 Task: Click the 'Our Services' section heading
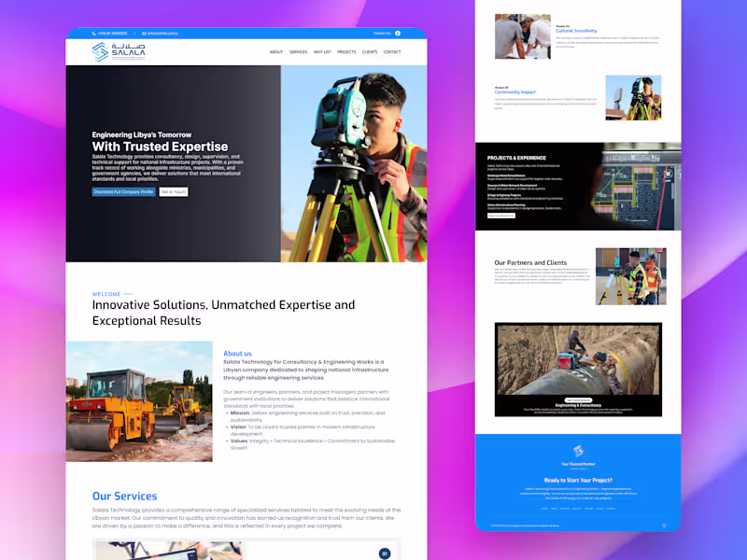124,496
